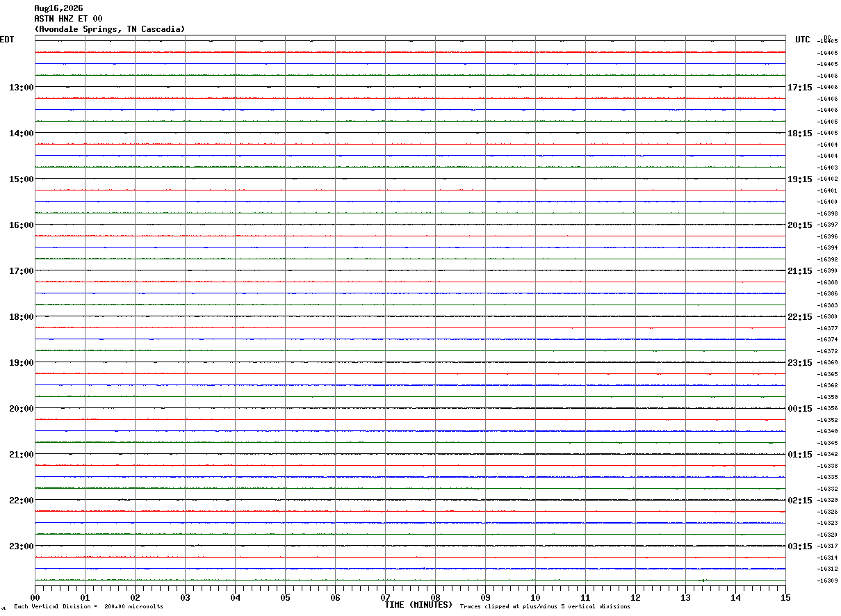Select the 16:00 EDT row label
The image size is (841, 616).
[x=21, y=225]
